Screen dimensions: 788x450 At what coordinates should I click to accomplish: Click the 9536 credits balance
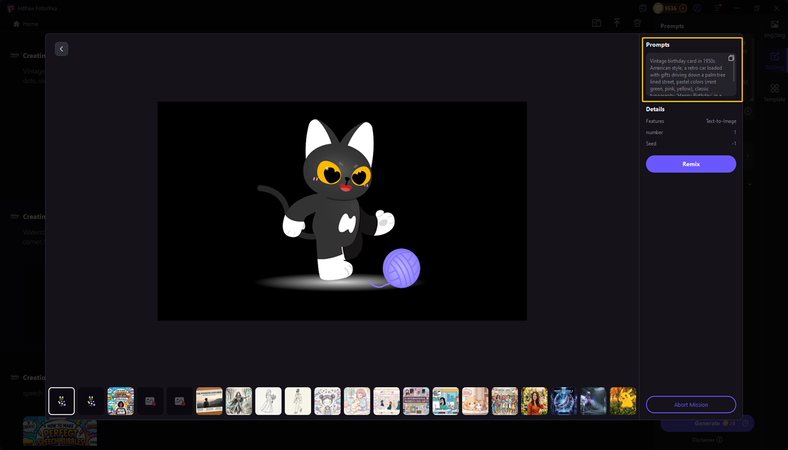point(670,8)
